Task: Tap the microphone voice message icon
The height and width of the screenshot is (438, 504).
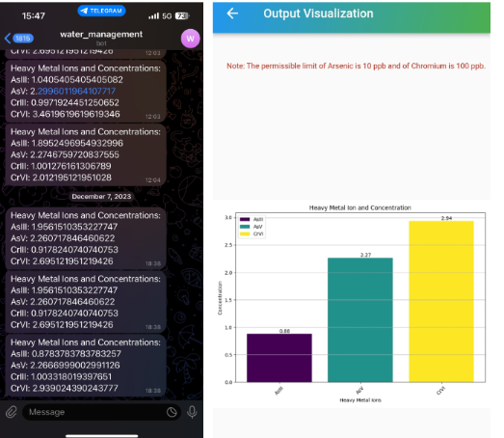Action: pos(192,412)
